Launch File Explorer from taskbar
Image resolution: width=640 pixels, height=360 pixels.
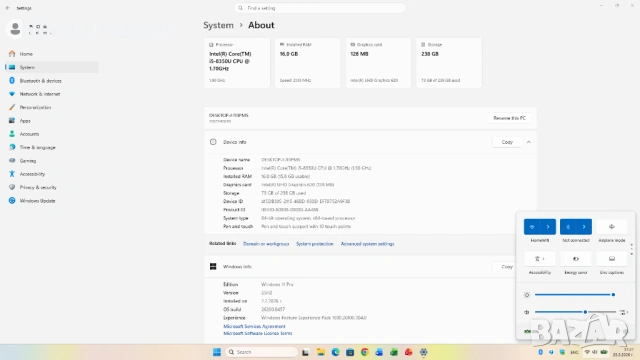[321, 352]
